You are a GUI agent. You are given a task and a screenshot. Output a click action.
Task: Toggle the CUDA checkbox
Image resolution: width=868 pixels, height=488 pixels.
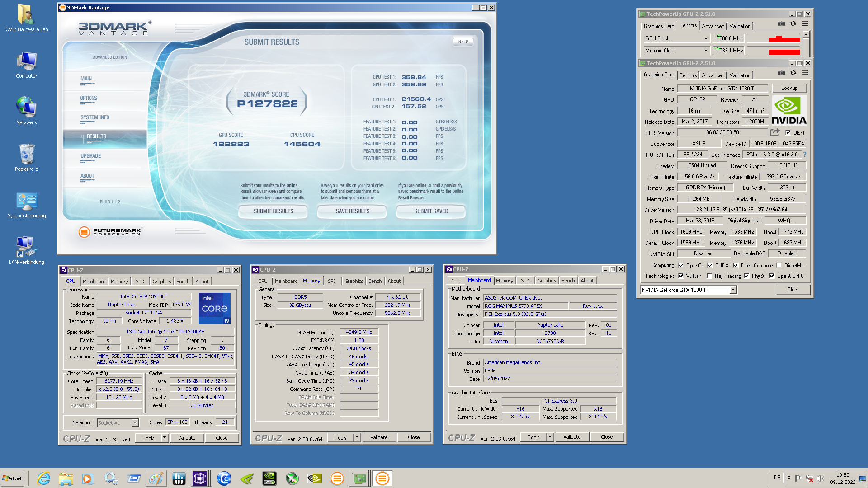coord(710,266)
